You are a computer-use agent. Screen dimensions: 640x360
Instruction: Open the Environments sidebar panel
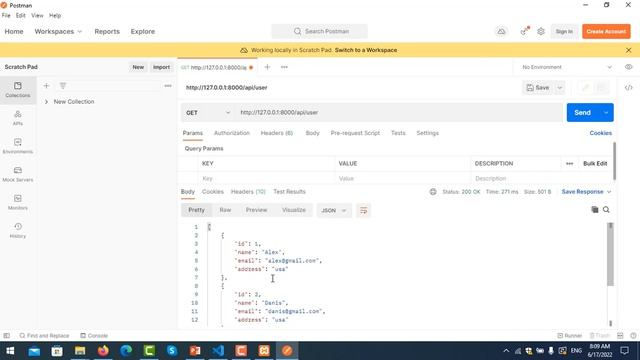pyautogui.click(x=18, y=146)
